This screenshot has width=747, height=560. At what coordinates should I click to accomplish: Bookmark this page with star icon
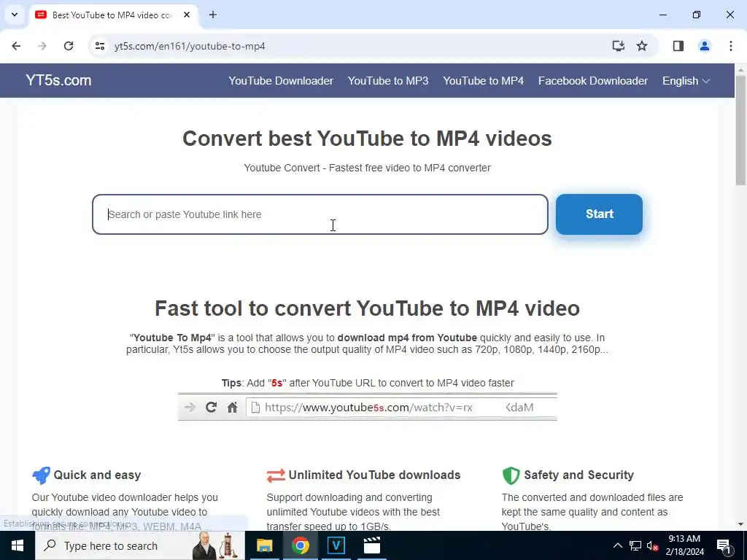[x=642, y=46]
